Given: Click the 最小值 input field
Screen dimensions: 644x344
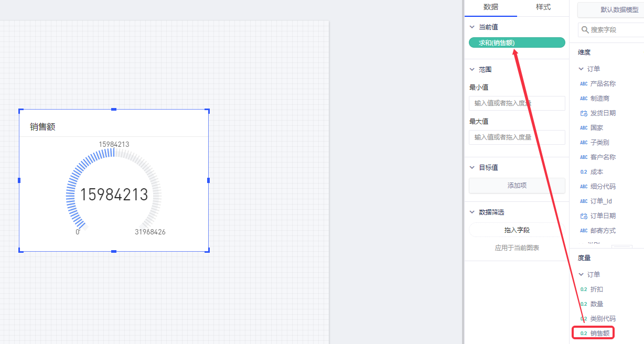Looking at the screenshot, I should click(517, 103).
